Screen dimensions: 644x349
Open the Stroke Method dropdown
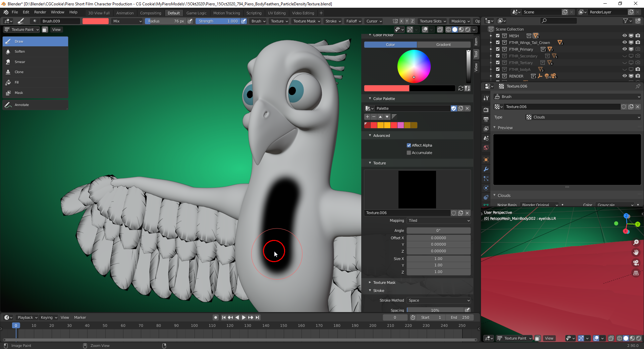[439, 300]
